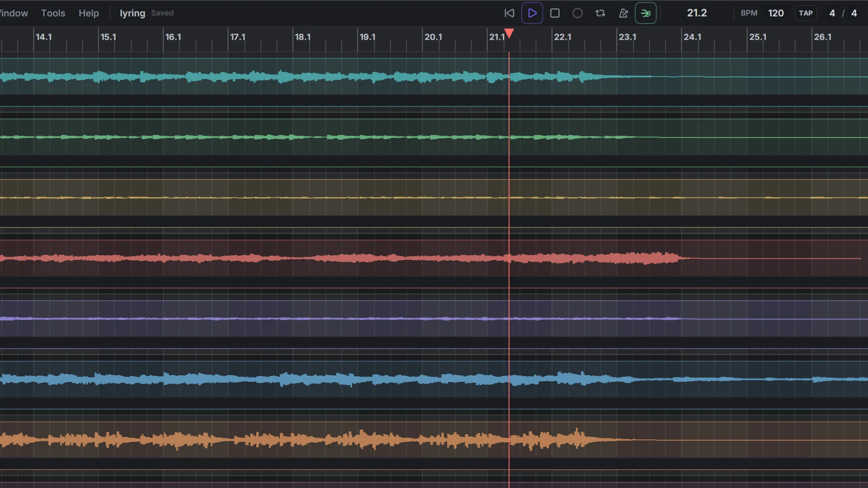The width and height of the screenshot is (868, 488).
Task: Jump to bar 20.1 on the ruler
Action: (x=433, y=37)
